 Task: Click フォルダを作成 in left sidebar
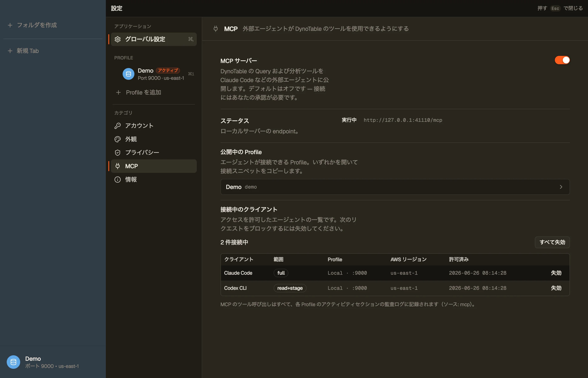point(37,25)
